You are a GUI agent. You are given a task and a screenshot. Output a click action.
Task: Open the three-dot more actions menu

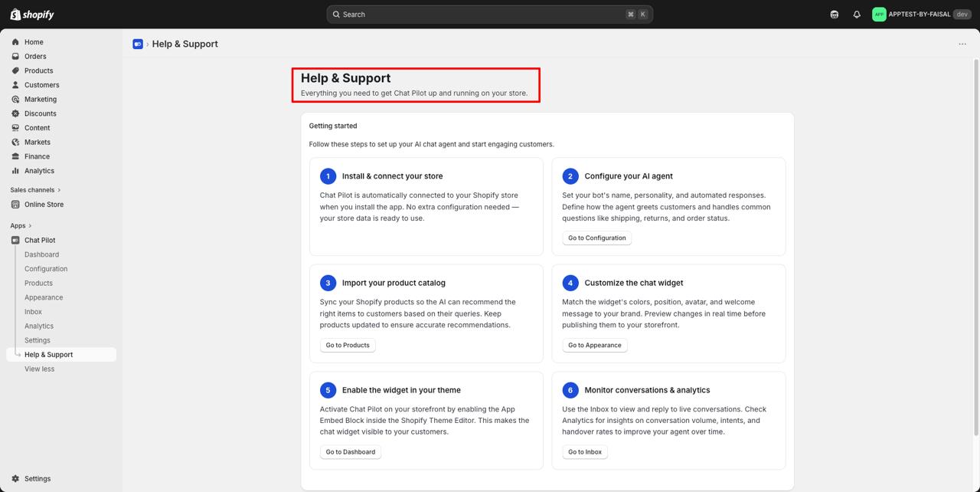pos(962,44)
